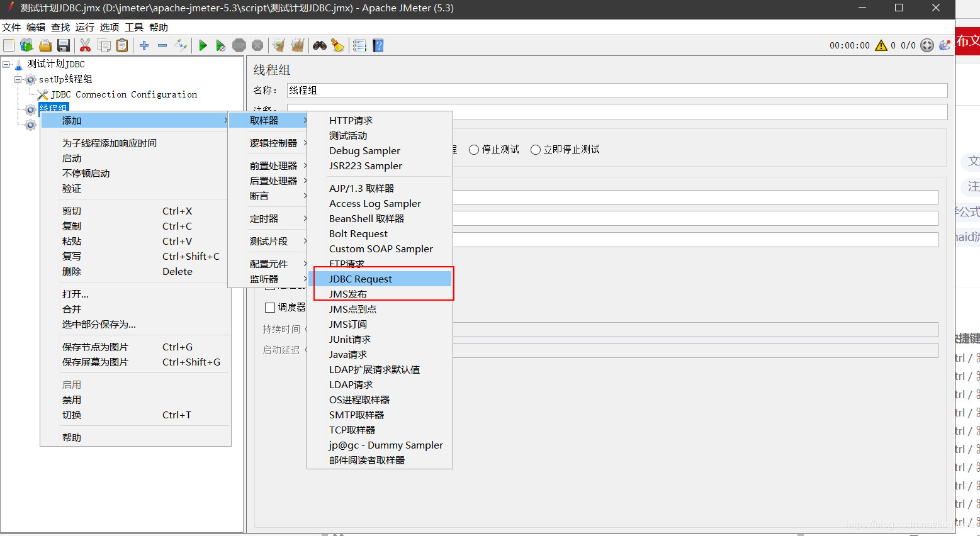
Task: Select BeanShell 取样器 menu entry
Action: coord(380,218)
